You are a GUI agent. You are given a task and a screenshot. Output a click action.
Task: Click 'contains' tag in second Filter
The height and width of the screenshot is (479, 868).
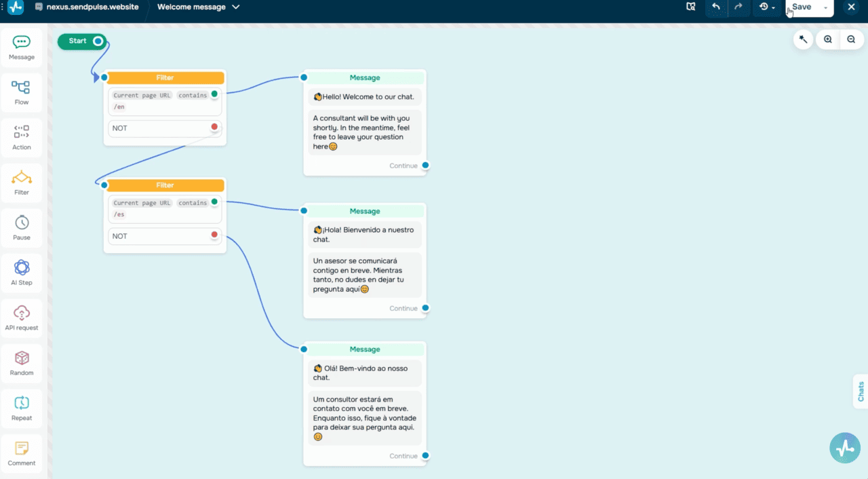click(x=193, y=203)
